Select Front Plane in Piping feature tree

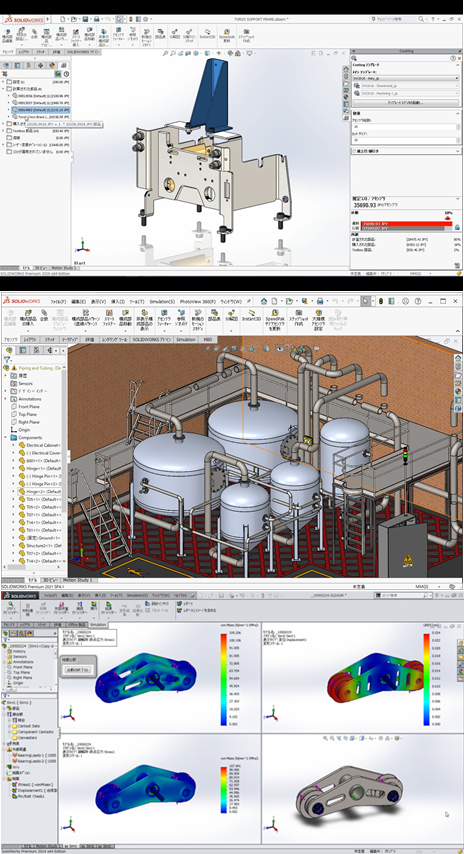(x=30, y=406)
